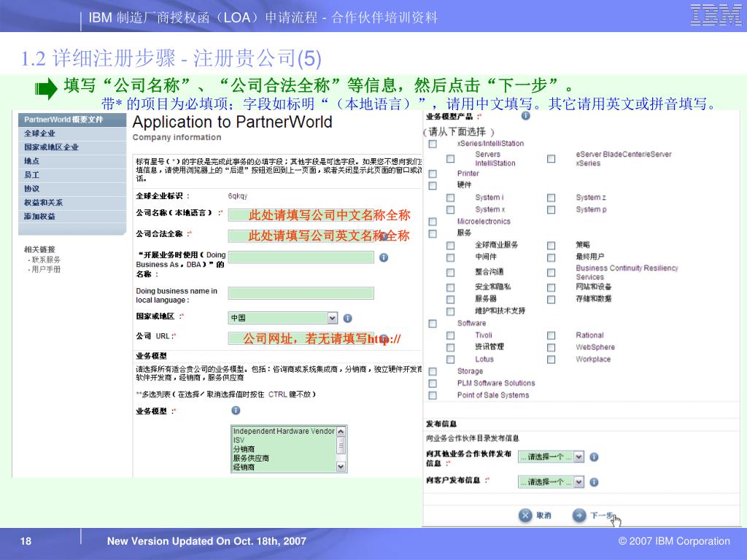Screen dimensions: 747x560
Task: Select Independent Hardware Vendor in the 业务模型 list
Action: pyautogui.click(x=284, y=431)
